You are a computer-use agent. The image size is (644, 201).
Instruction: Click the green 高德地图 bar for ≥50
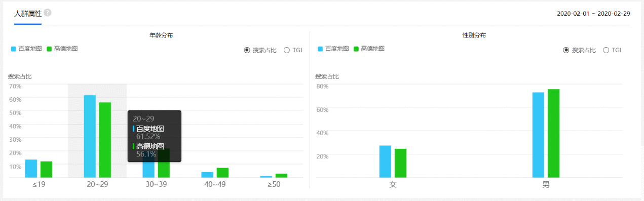coord(281,176)
